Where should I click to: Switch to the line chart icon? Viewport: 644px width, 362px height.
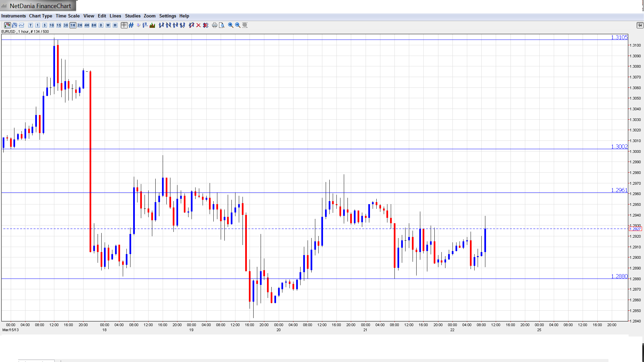coord(21,25)
